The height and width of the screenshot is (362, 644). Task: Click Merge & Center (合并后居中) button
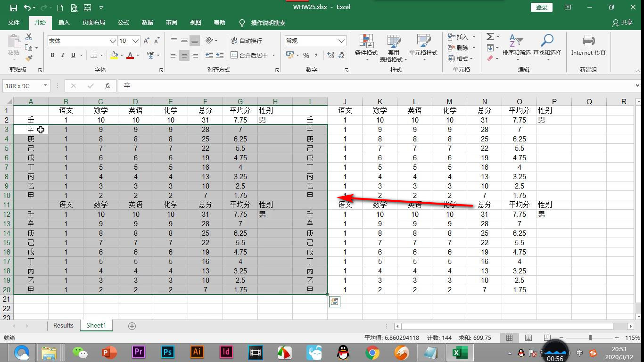[249, 55]
